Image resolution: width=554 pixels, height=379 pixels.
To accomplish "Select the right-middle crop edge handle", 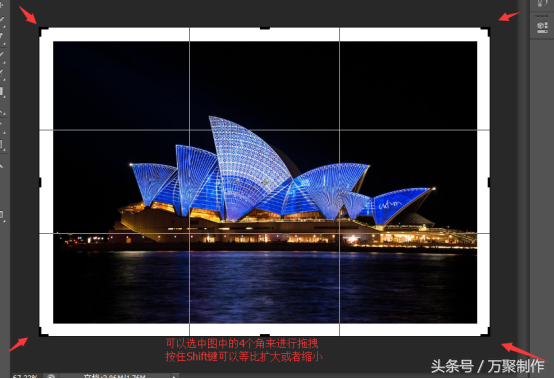I will pyautogui.click(x=489, y=183).
